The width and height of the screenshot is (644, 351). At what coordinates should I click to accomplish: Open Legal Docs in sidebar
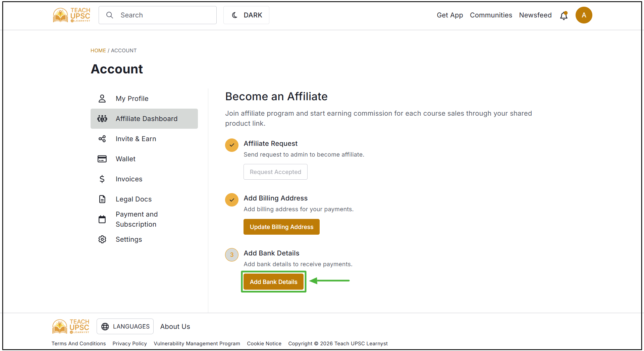tap(144, 199)
